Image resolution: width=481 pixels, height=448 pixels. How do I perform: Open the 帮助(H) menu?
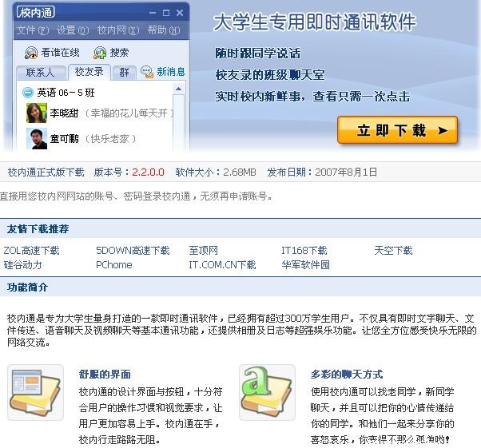point(164,30)
